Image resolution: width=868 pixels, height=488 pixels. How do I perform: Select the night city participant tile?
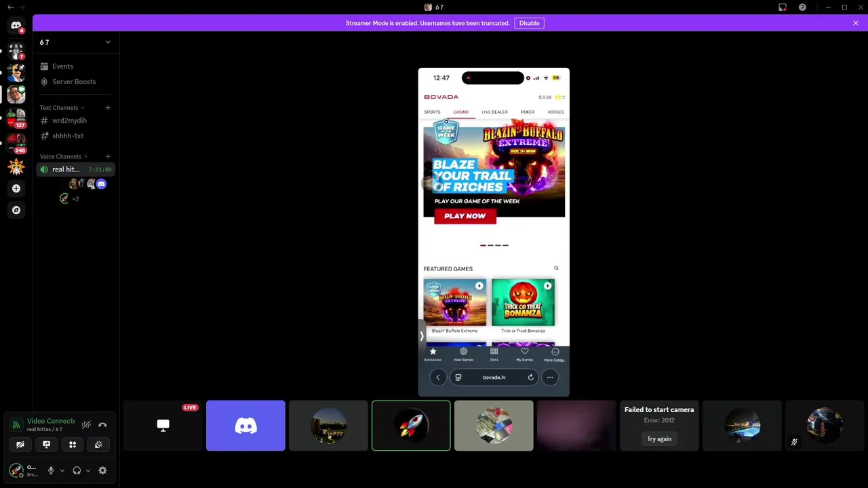(328, 426)
